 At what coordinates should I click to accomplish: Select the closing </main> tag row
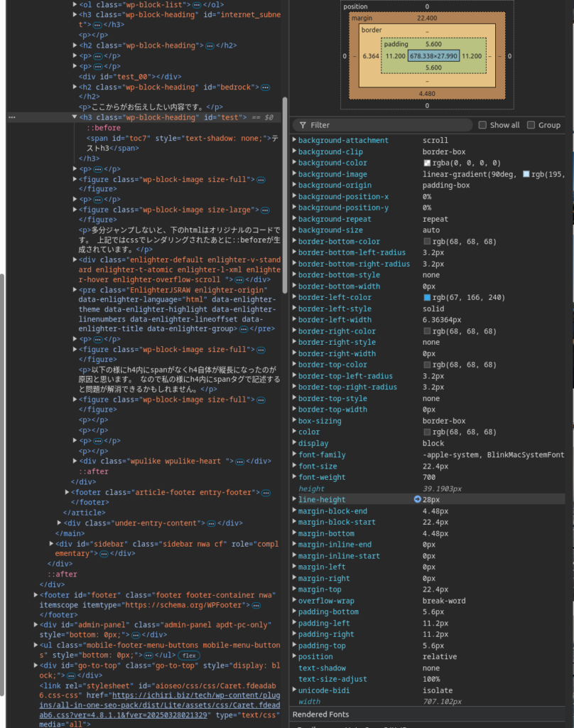point(70,534)
